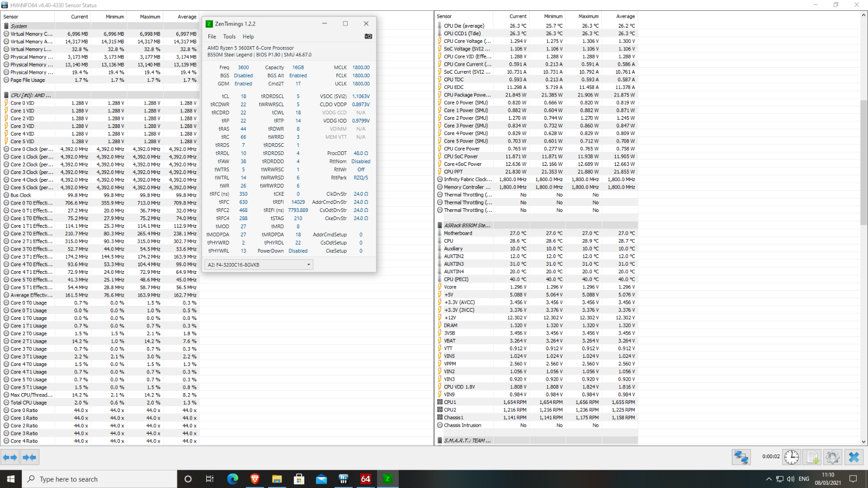
Task: Open Windows Start menu
Action: (x=11, y=479)
